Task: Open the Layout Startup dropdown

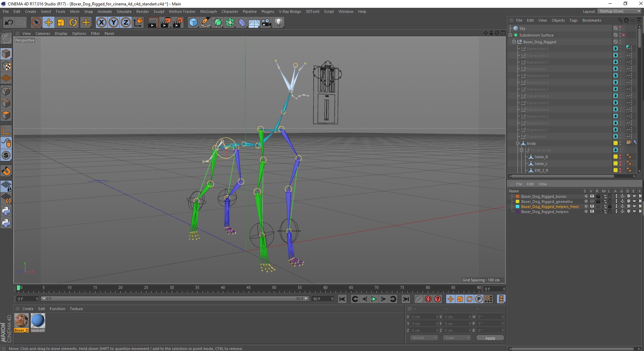Action: 619,11
